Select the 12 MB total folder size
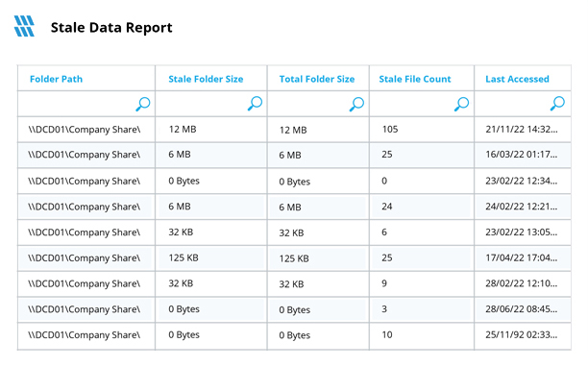Viewport: 588px width, 367px height. (293, 130)
